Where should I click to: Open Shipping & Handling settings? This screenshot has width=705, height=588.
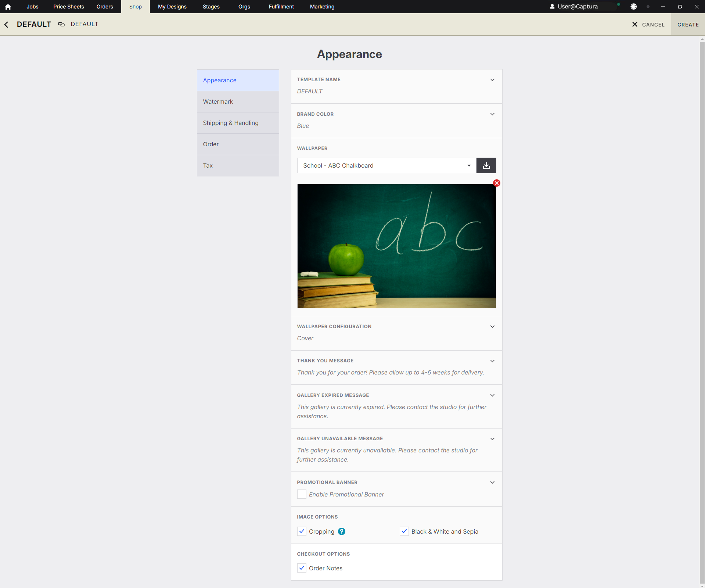(x=238, y=123)
